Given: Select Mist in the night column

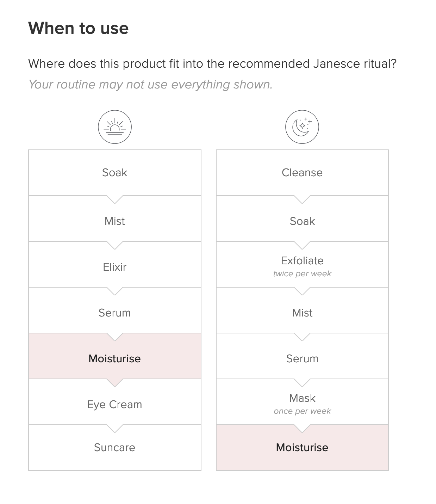Looking at the screenshot, I should (302, 313).
